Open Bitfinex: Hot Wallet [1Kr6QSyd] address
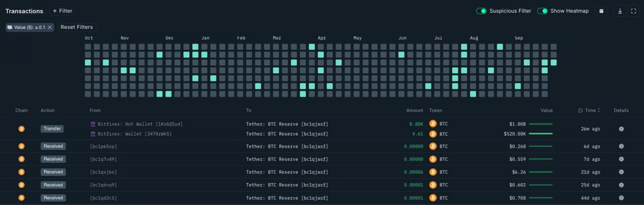644x205 pixels. tap(140, 124)
